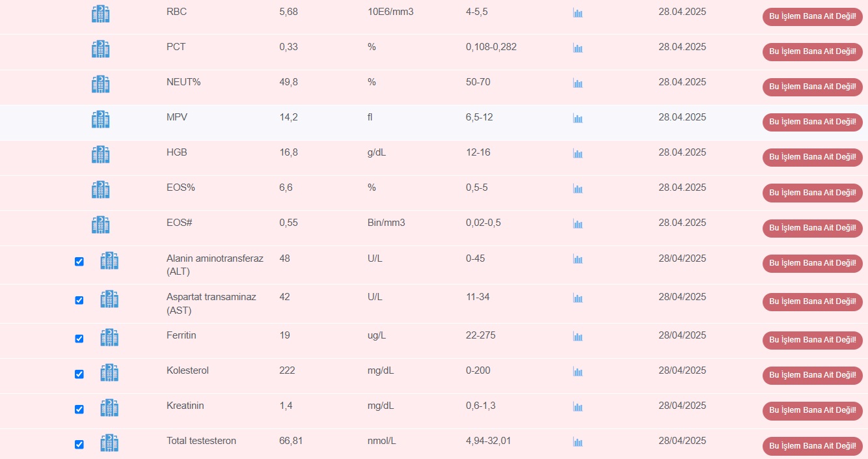Click 'Bu İşlem Bana Ait Değil!' for Total testesteron

813,446
